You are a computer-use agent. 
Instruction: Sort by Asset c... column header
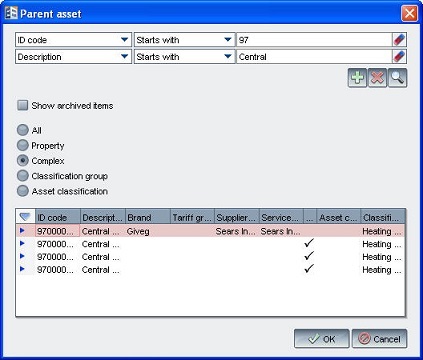[339, 217]
